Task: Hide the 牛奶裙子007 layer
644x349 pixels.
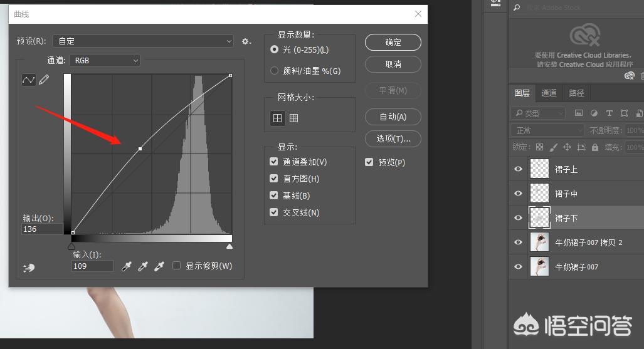Action: (519, 266)
